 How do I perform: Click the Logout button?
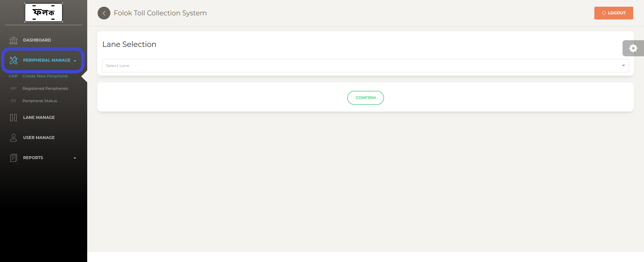point(614,13)
